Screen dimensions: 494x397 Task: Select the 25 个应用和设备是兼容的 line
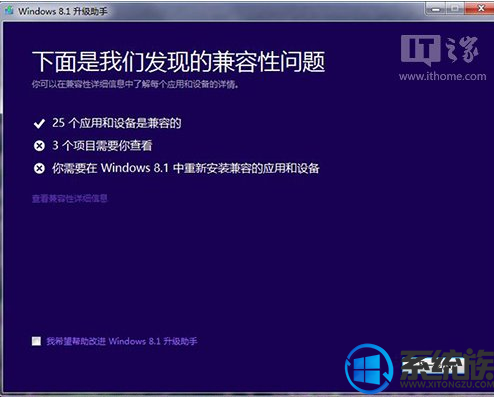point(117,123)
